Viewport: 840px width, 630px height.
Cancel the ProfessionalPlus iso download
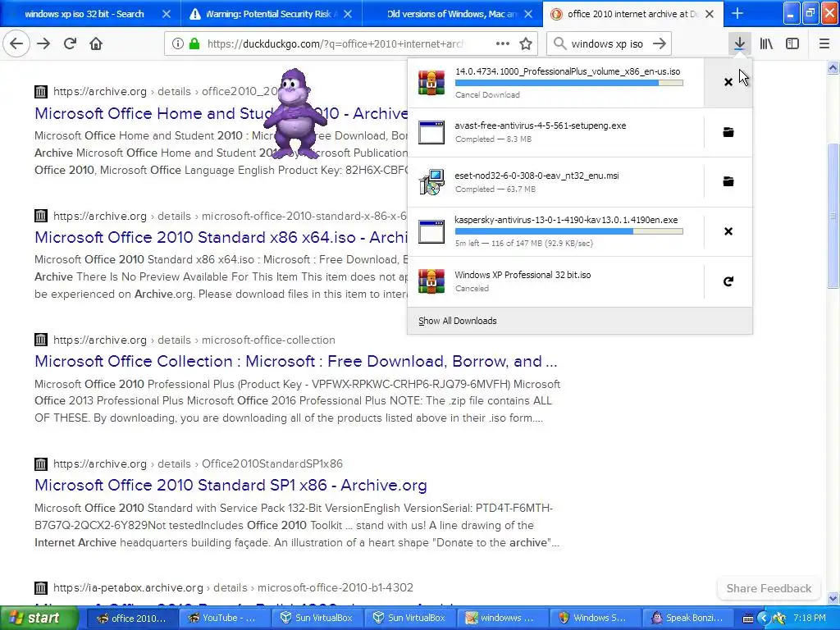pyautogui.click(x=728, y=82)
